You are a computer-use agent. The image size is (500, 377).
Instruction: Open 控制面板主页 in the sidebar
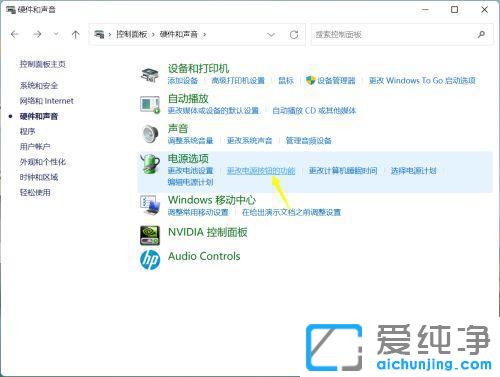click(43, 64)
